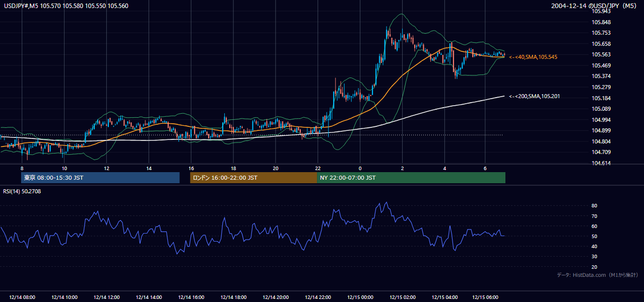Click the 12/14 20:00 date label
This screenshot has height=302, width=644.
coord(276,297)
